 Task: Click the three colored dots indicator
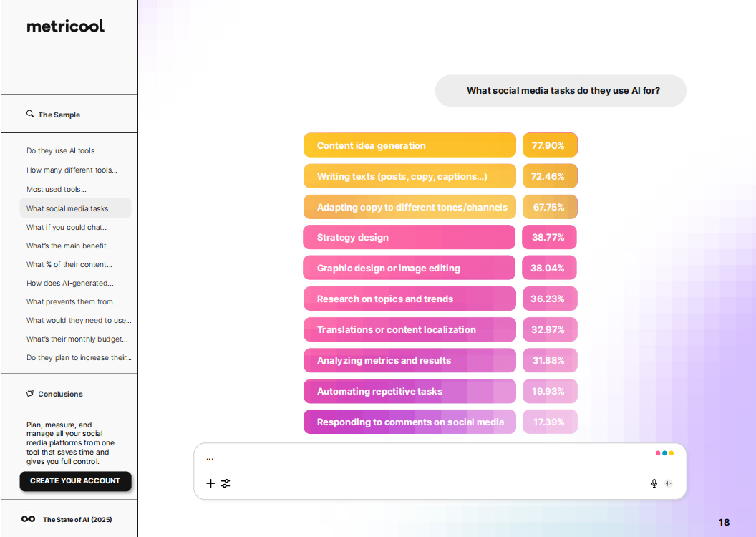664,453
